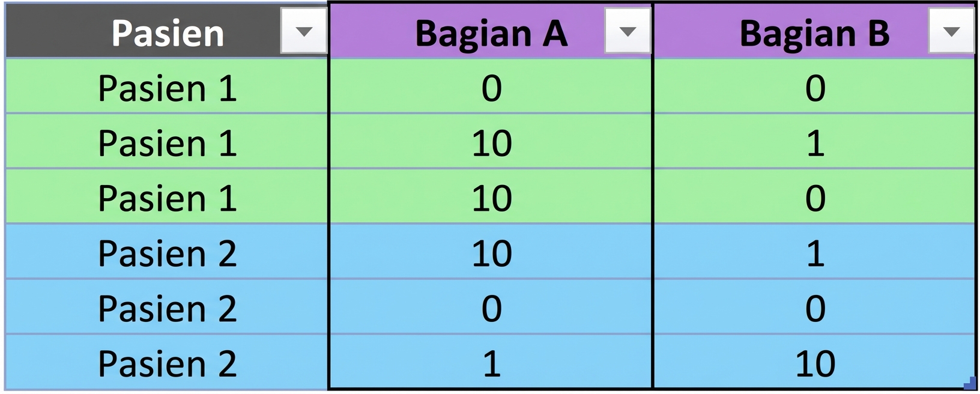Click the first Pasien 1 cell
Screen dimensions: 980x394
pos(165,87)
